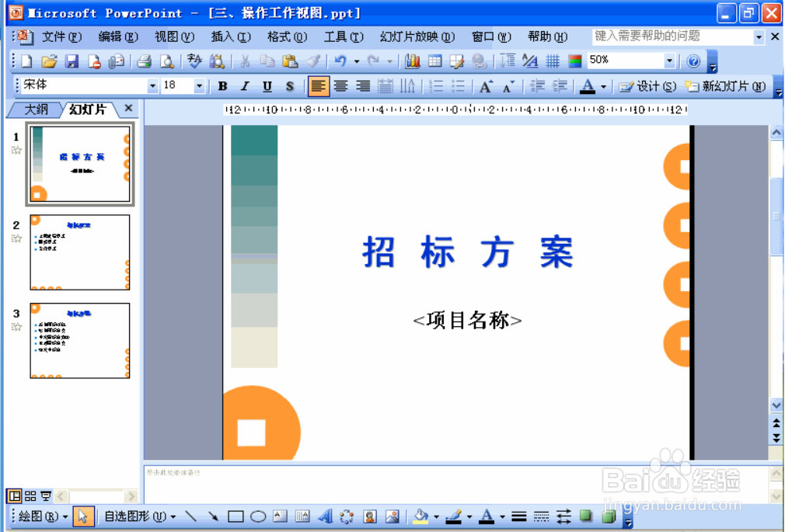Select the Arrow drawing tool
This screenshot has width=785, height=532.
point(213,516)
